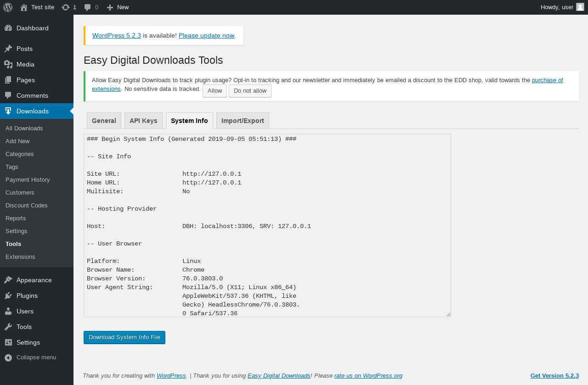Click the user avatar icon
The width and height of the screenshot is (588, 385).
click(580, 7)
